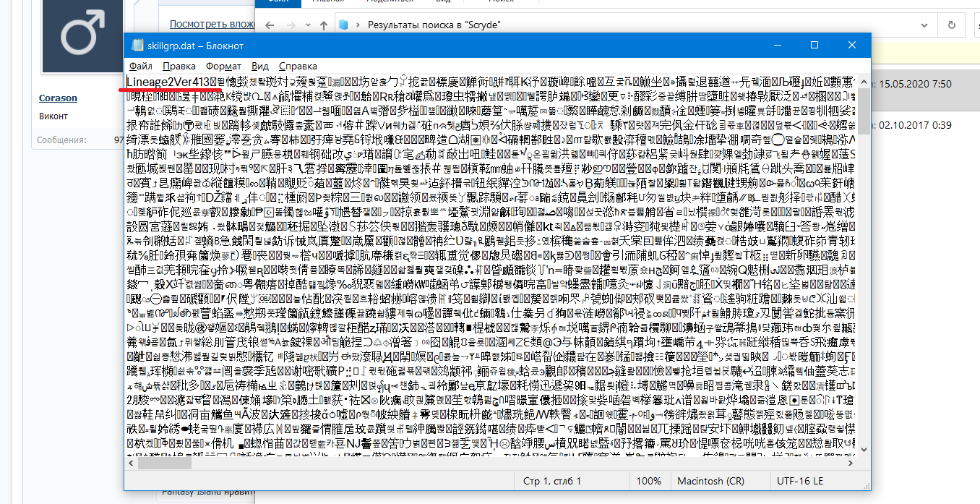Screen dimensions: 980x504
Task: Click the vertical scrollbar down arrow in Notepad
Action: tap(864, 450)
